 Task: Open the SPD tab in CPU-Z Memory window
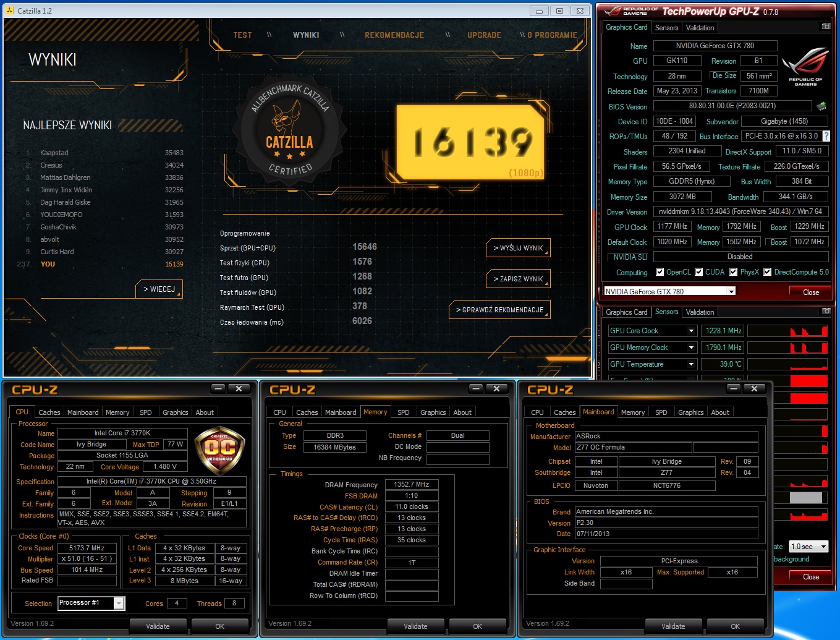pos(404,412)
